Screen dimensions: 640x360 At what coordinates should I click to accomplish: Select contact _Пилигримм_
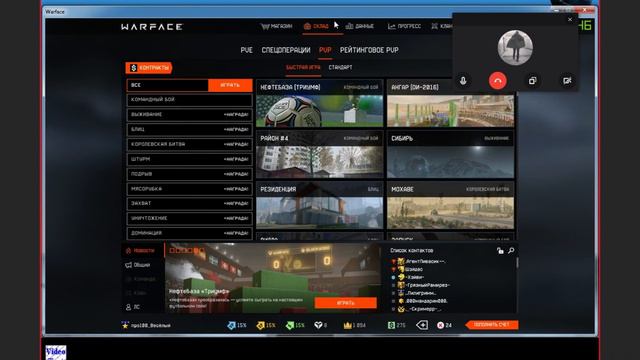click(421, 293)
